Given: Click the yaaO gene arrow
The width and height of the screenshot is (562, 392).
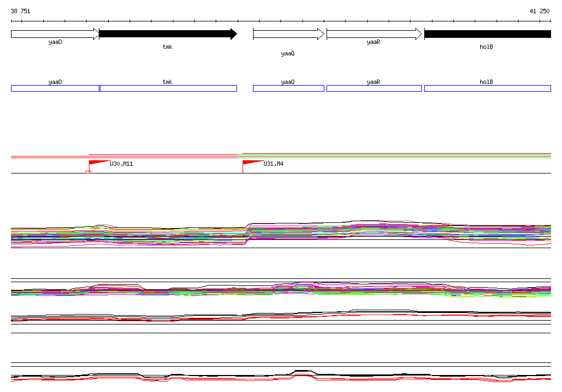Looking at the screenshot, I should [x=55, y=34].
